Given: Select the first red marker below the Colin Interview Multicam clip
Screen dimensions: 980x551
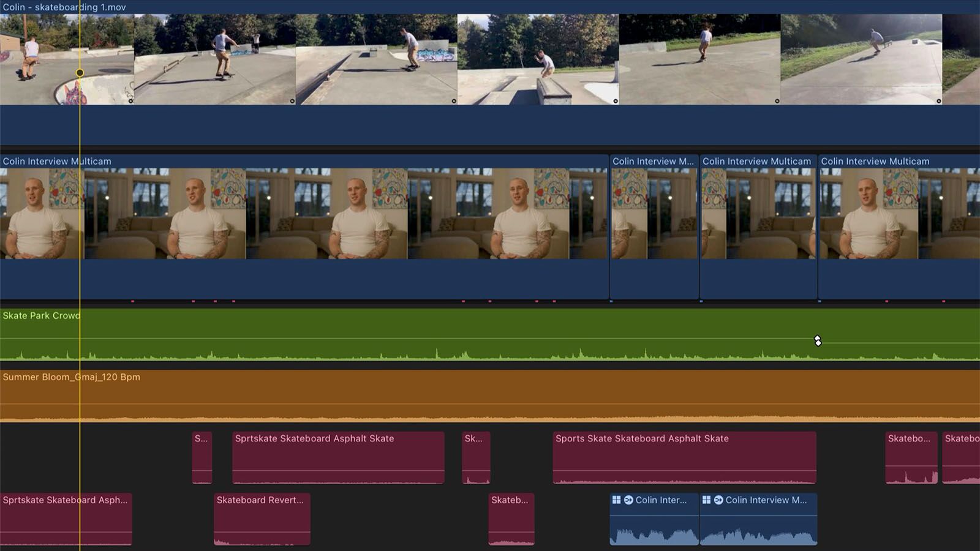Looking at the screenshot, I should pos(132,300).
